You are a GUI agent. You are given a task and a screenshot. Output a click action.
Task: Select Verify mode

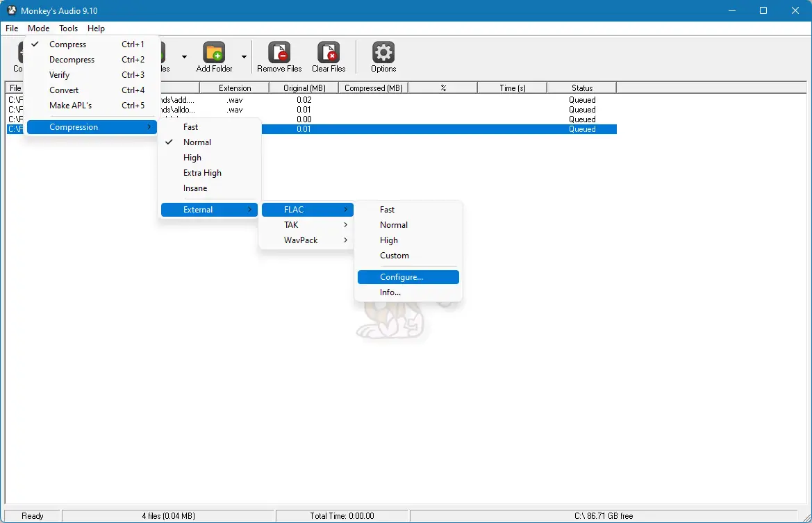point(92,75)
